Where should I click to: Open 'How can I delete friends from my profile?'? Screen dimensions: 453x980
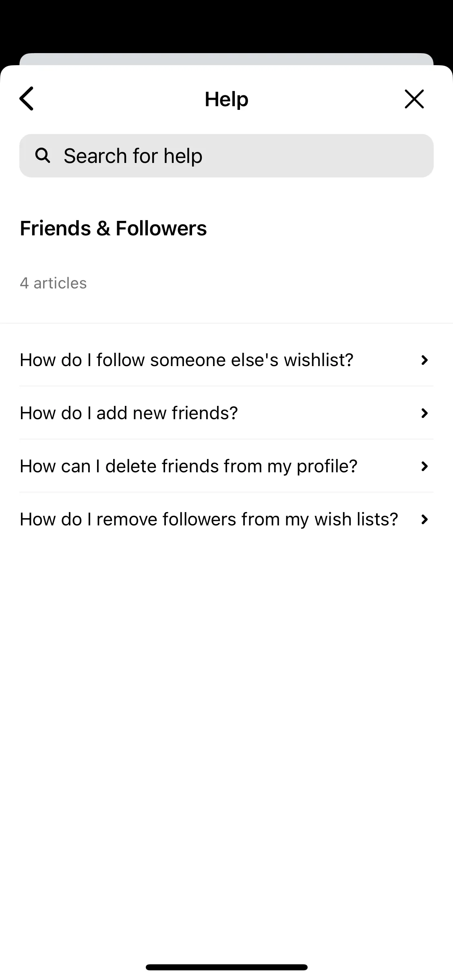coord(226,466)
